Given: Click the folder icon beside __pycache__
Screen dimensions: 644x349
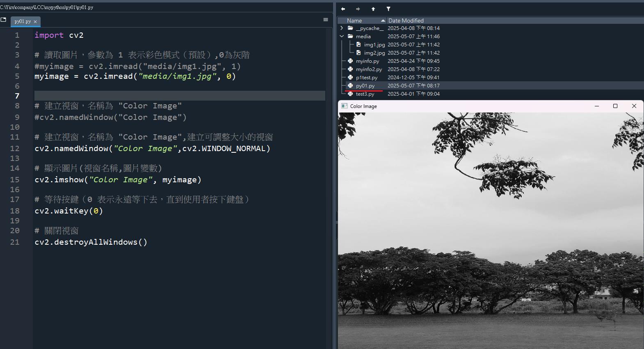Looking at the screenshot, I should [350, 28].
